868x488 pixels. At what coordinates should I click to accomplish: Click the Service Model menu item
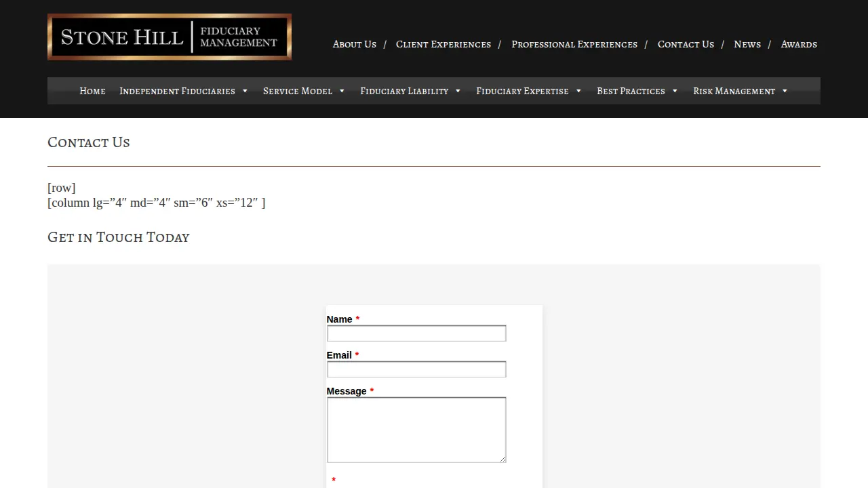298,91
